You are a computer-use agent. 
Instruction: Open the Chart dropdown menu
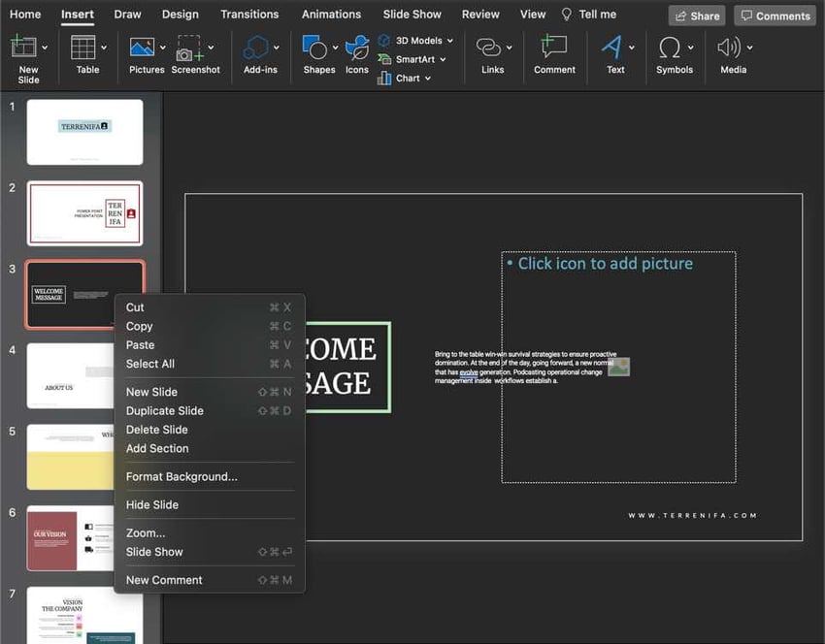pos(428,79)
